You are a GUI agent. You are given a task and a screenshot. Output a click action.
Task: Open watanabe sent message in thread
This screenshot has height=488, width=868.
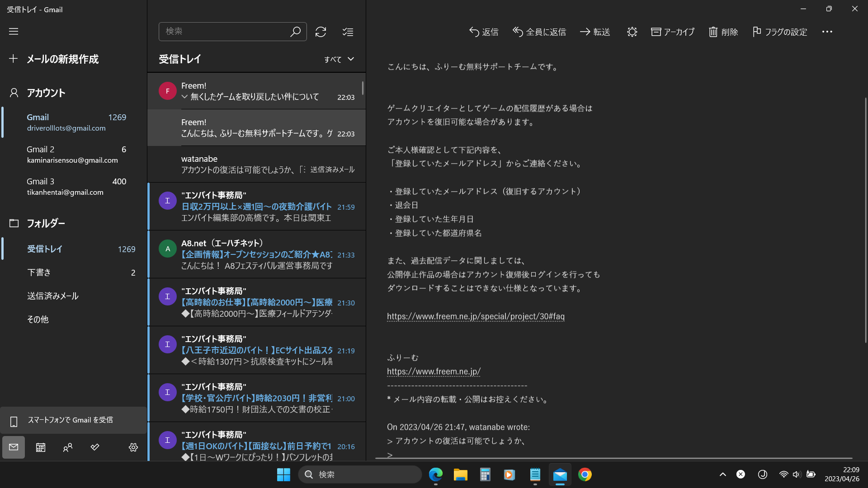[x=256, y=164]
